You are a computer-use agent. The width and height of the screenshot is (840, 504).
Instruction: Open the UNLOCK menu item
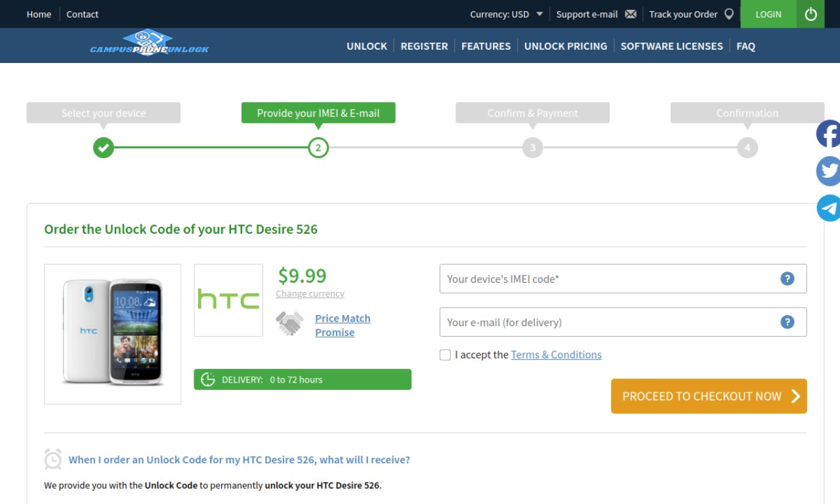[x=367, y=46]
